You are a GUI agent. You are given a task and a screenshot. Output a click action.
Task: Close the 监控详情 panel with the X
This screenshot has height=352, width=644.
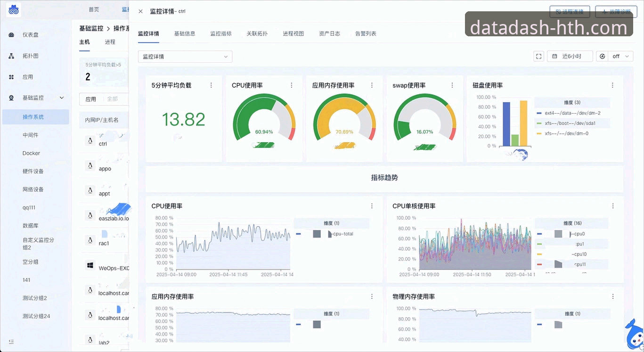[x=140, y=11]
